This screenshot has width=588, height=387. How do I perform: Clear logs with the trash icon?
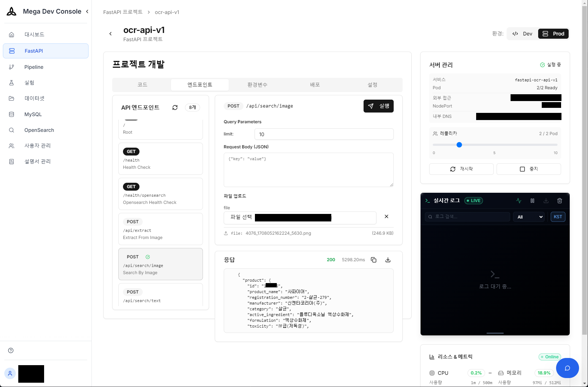[x=560, y=201]
